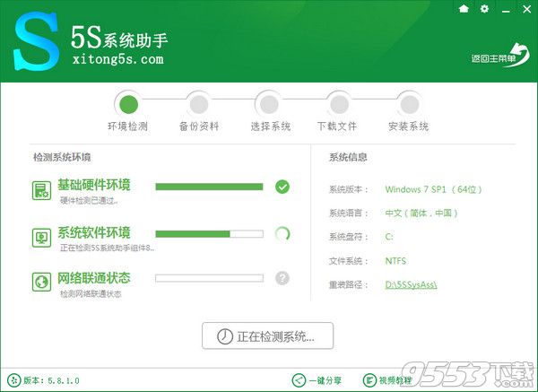This screenshot has height=392, width=538.
Task: Click the green checkmark for hardware check
Action: 282,187
